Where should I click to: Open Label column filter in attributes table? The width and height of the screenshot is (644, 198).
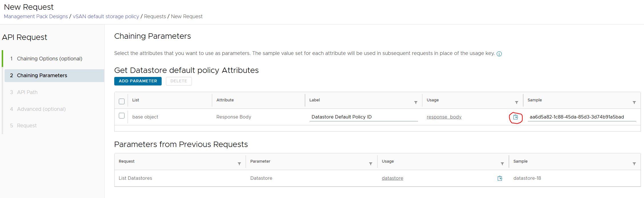[416, 103]
